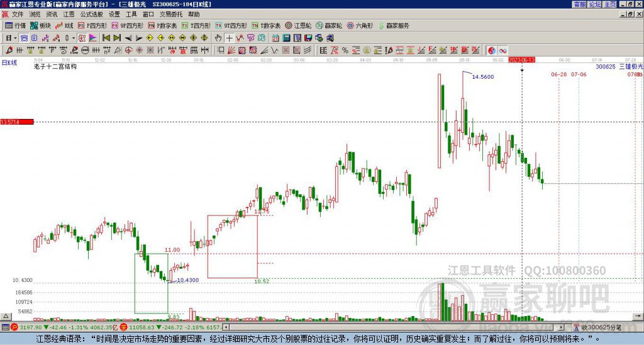
Task: Open the 论坛 forum link
Action: pyautogui.click(x=595, y=4)
